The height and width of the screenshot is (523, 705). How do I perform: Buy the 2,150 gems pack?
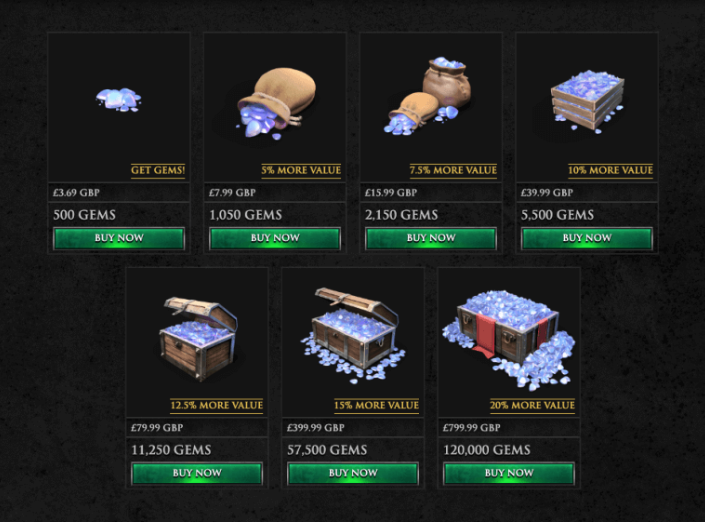coord(431,238)
